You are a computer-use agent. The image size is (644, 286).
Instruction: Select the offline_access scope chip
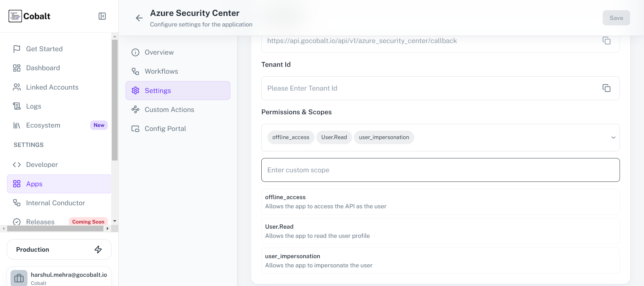tap(291, 137)
